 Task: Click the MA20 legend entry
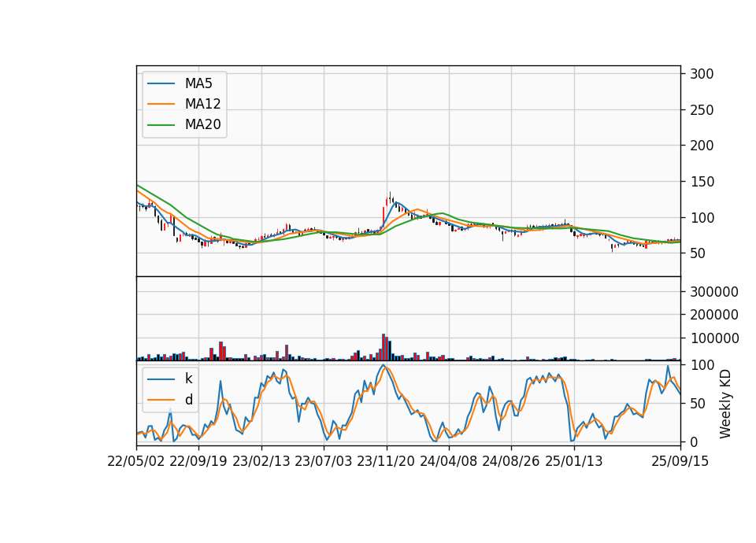(183, 124)
